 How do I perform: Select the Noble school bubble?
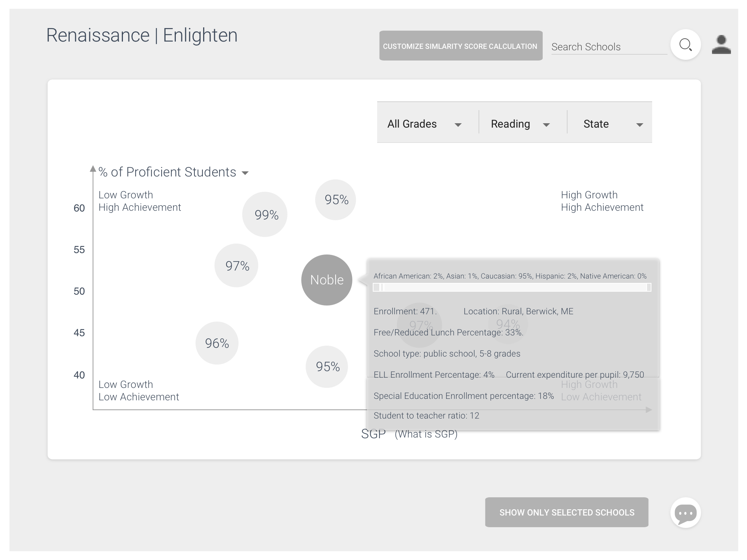pyautogui.click(x=326, y=280)
